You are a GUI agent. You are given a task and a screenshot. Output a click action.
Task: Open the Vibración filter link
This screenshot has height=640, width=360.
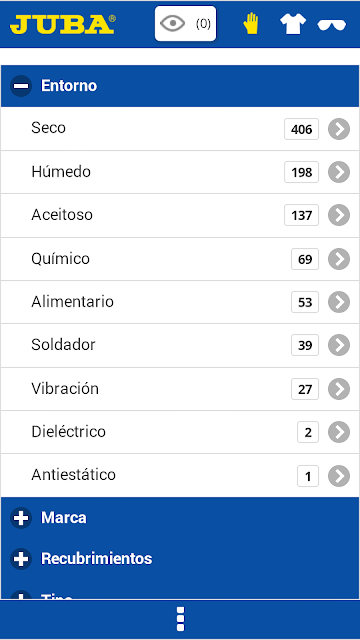[x=180, y=389]
